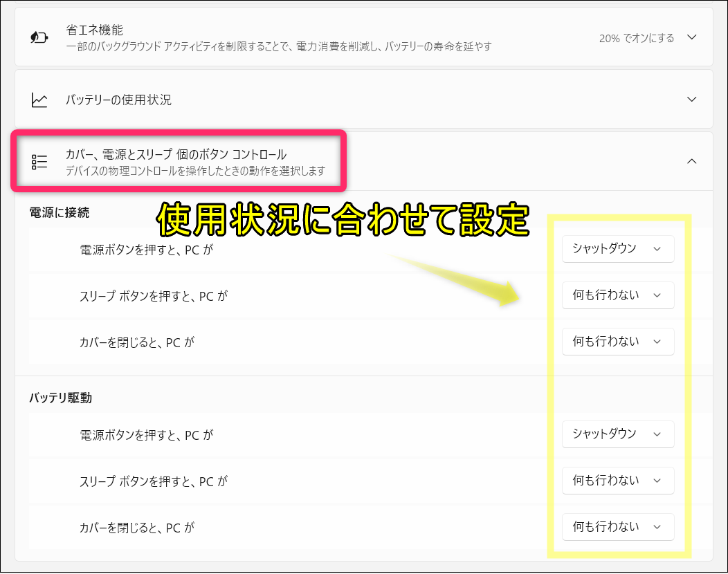This screenshot has height=574, width=728.
Task: Select the カバーを閉じると row under バッテリ駆動
Action: click(x=137, y=527)
